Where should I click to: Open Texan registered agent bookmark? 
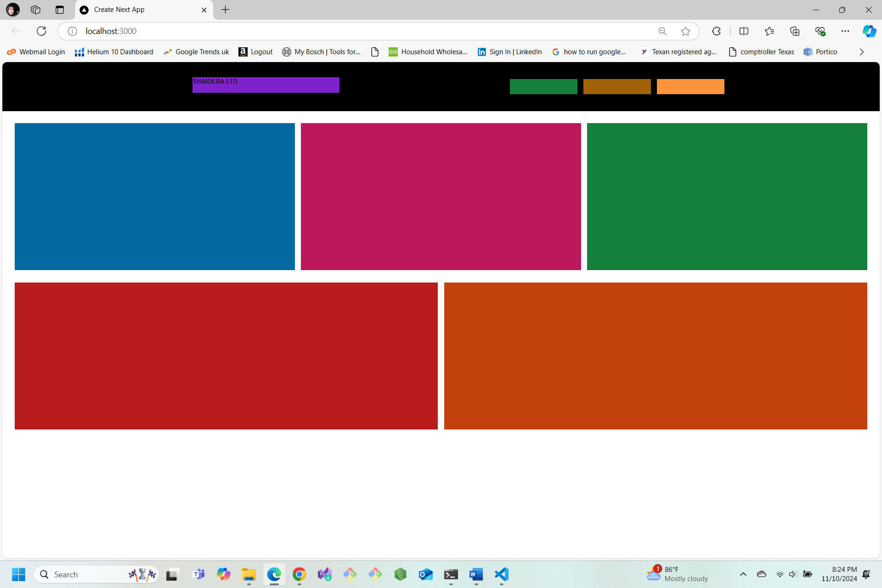pyautogui.click(x=678, y=52)
